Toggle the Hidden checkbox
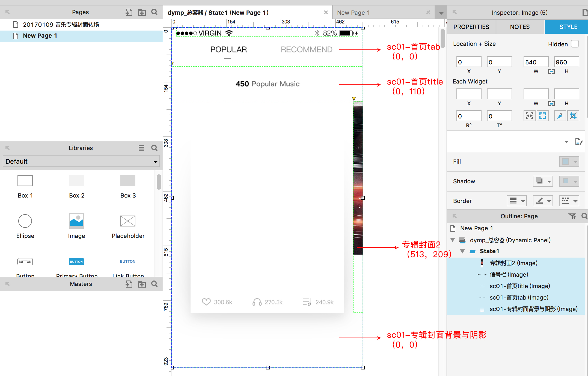Screen dimensions: 588x376 coord(575,44)
